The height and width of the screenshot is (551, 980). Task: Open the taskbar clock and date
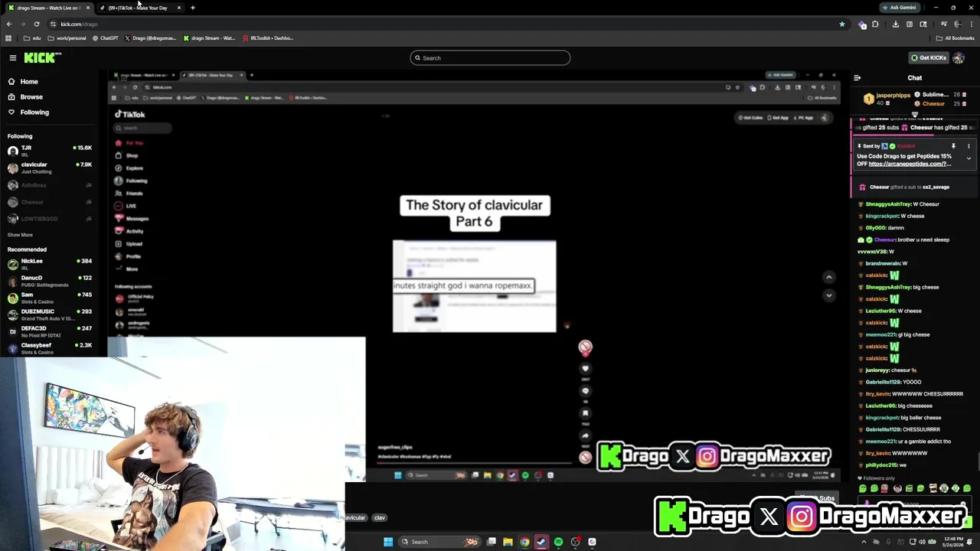[x=955, y=542]
